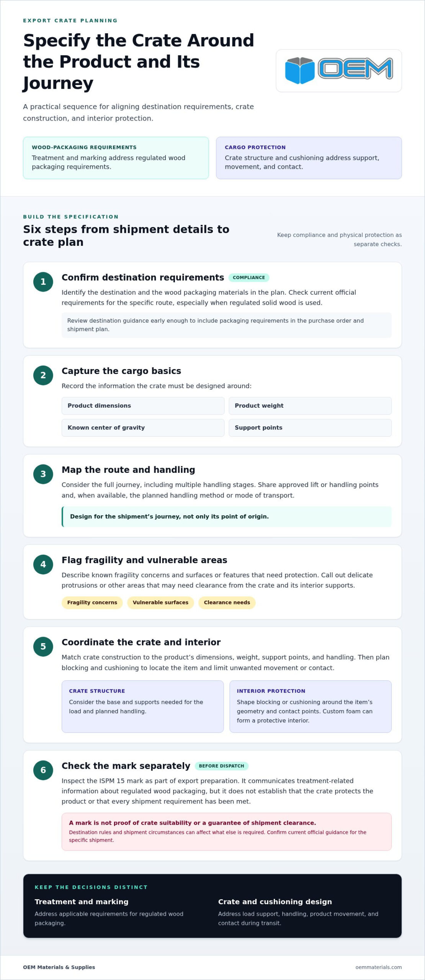Viewport: 425px width, 980px height.
Task: Click the Cargo Protection card
Action: pos(309,158)
